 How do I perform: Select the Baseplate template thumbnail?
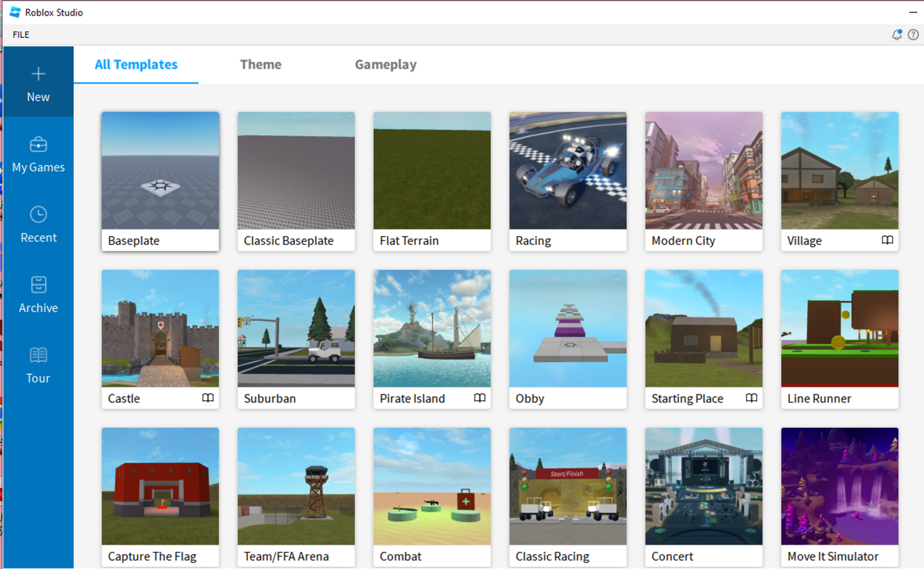[160, 171]
